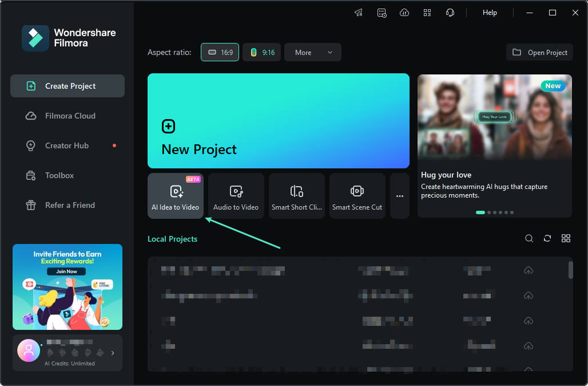Viewport: 588px width, 386px height.
Task: Click the Open Project button
Action: click(x=539, y=52)
